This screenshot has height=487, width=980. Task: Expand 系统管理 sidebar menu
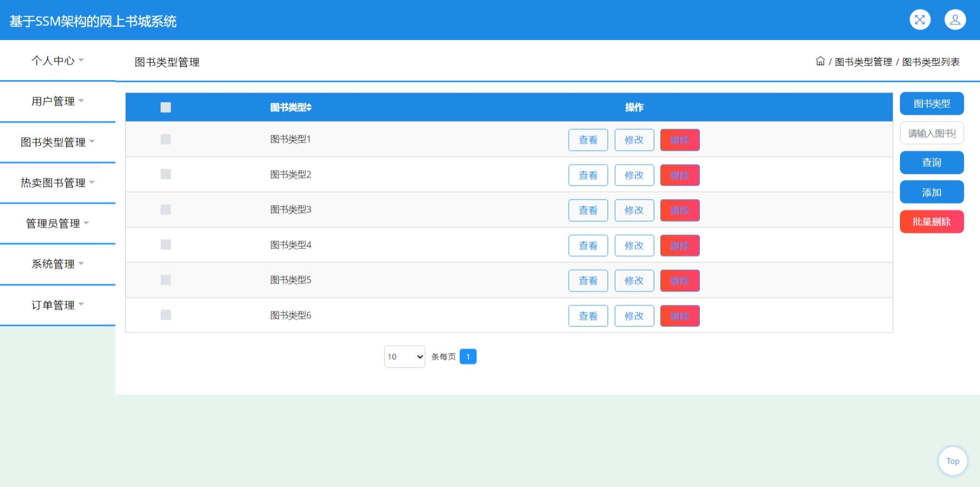(x=58, y=264)
